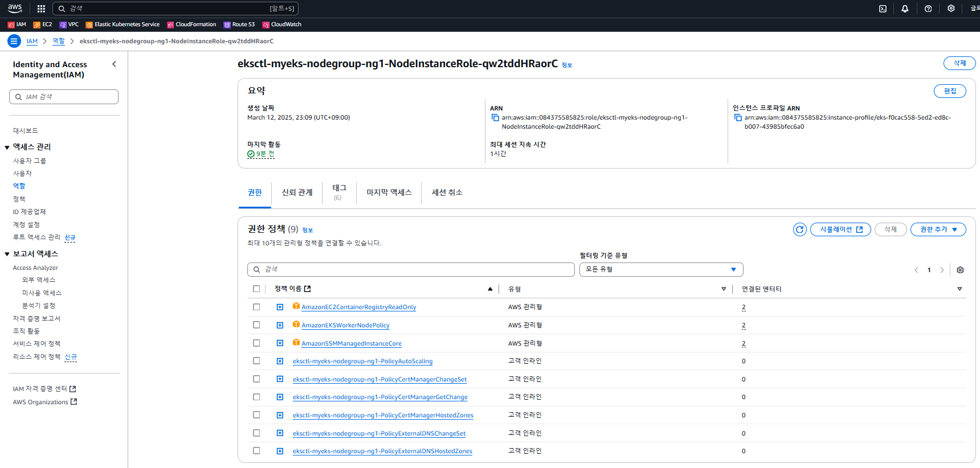Screen dimensions: 980x468
Task: Open Roles in the sidebar
Action: (x=19, y=186)
